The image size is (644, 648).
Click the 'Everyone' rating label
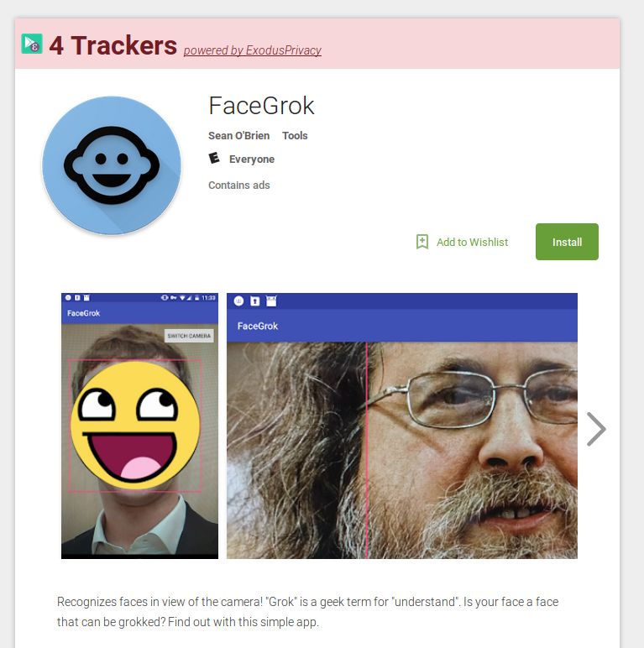point(252,159)
